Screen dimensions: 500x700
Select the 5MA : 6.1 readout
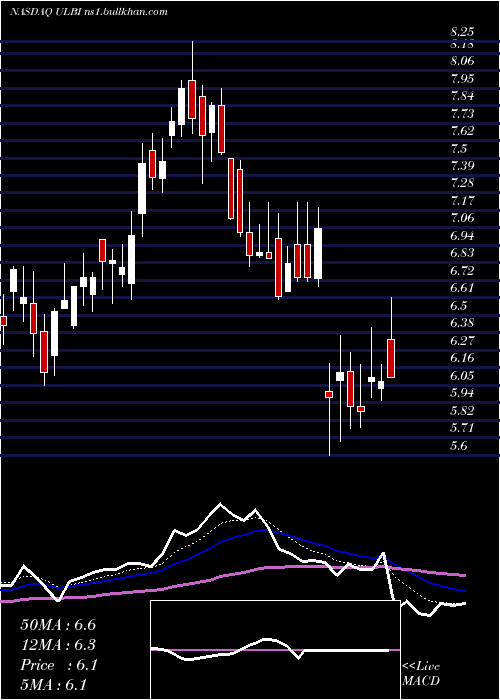(53, 685)
